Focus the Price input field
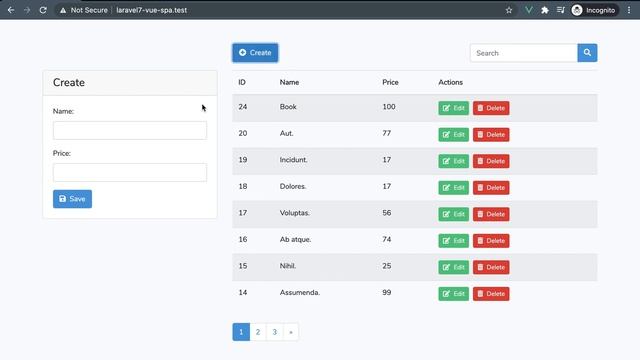Image resolution: width=640 pixels, height=360 pixels. click(x=130, y=173)
